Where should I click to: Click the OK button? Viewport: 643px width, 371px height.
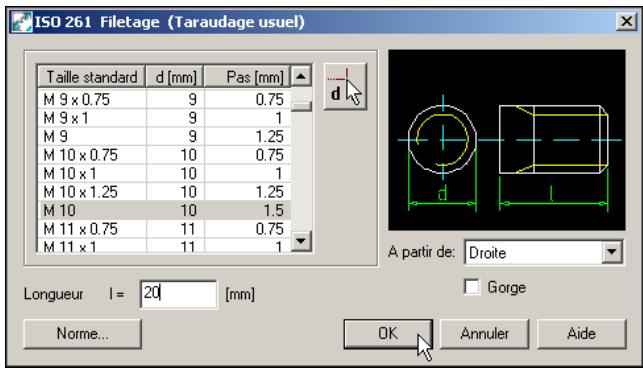pyautogui.click(x=388, y=334)
